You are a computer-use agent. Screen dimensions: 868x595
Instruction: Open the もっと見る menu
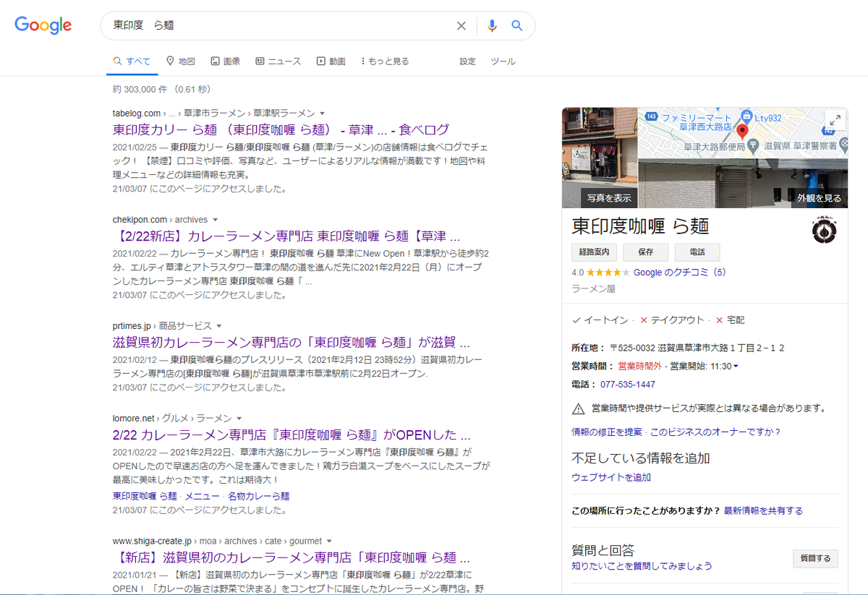[386, 61]
